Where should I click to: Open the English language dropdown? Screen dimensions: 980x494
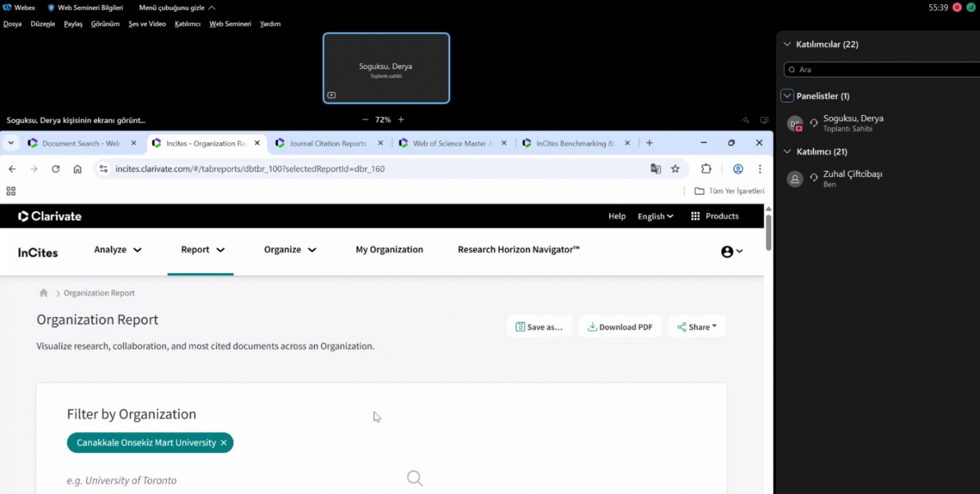(655, 216)
